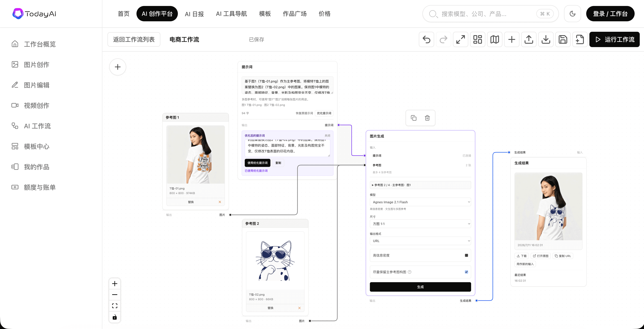Toggle dark mode moon icon

573,14
